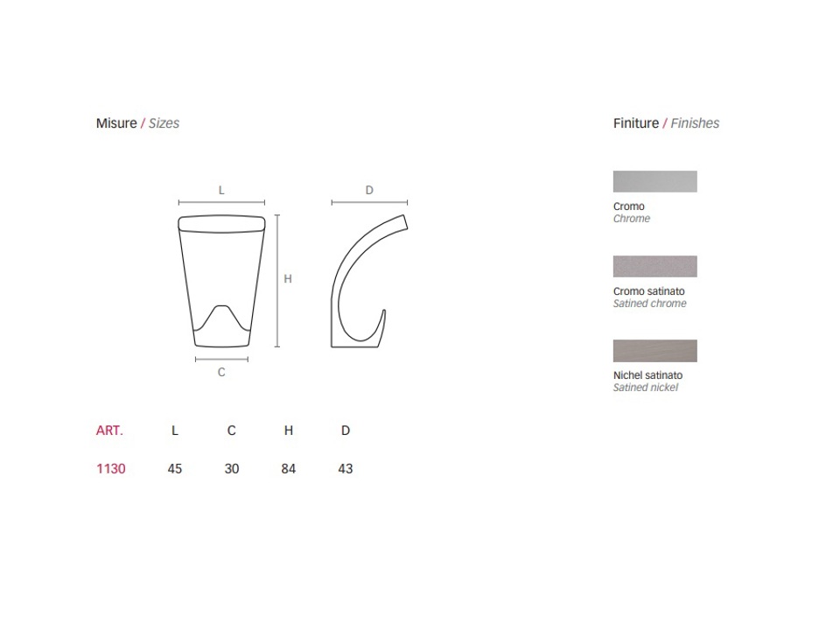Click the L value 45 in the table
This screenshot has width=840, height=630.
(x=175, y=469)
